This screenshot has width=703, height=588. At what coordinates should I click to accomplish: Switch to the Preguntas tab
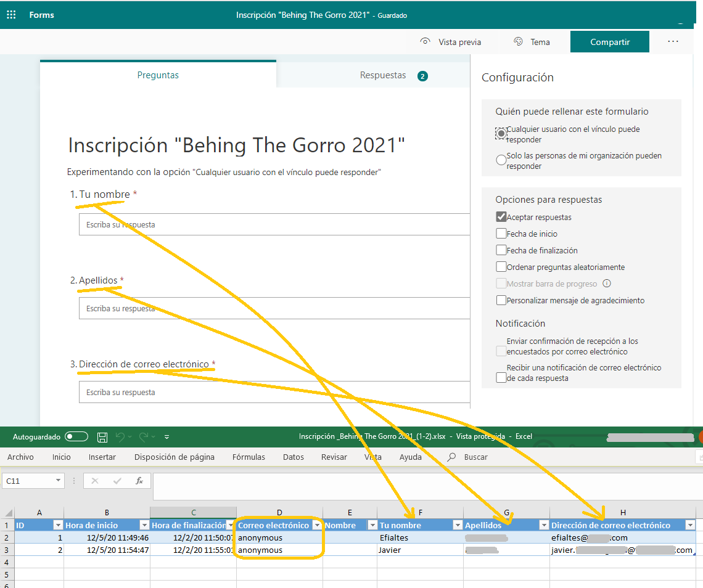(x=158, y=75)
